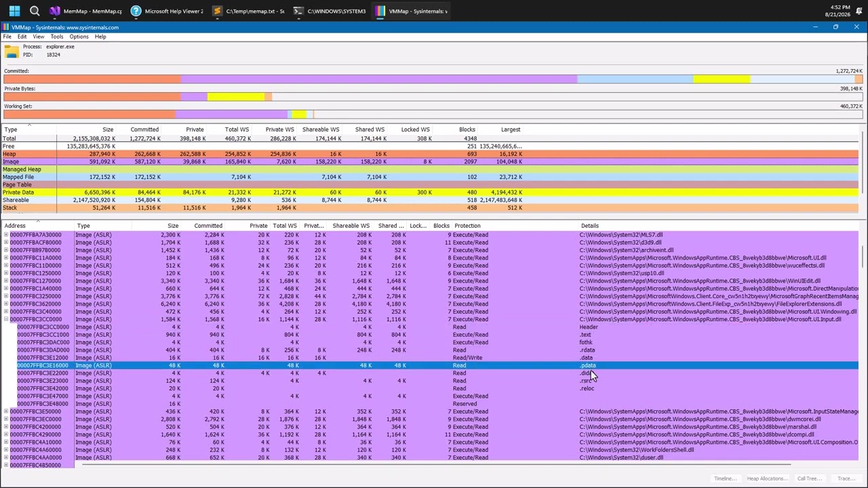The height and width of the screenshot is (488, 868).
Task: Select the Managed Heap summary row
Action: (431, 169)
